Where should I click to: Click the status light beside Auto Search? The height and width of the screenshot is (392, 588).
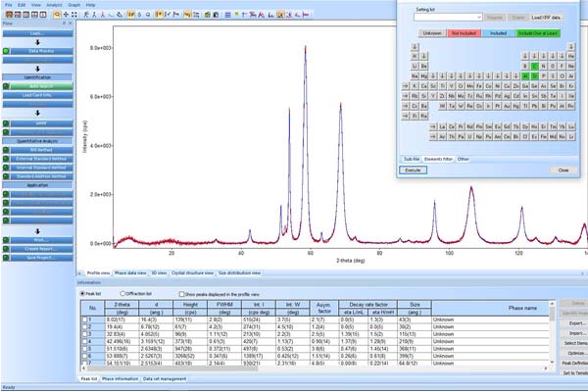(x=6, y=86)
